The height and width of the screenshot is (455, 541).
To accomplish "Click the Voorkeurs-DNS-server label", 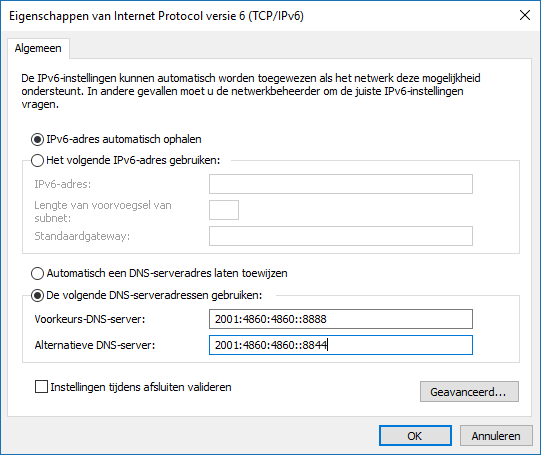I will [90, 319].
